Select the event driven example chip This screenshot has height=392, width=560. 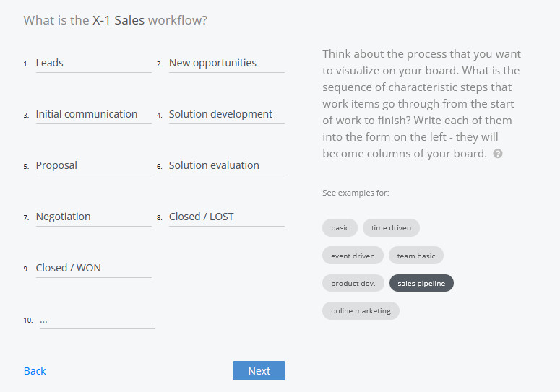pyautogui.click(x=353, y=256)
